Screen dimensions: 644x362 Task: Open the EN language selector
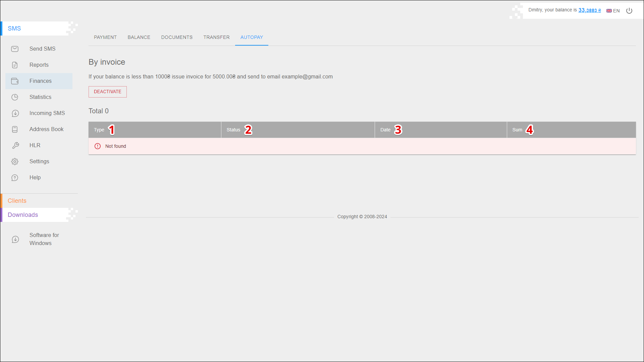pyautogui.click(x=613, y=11)
